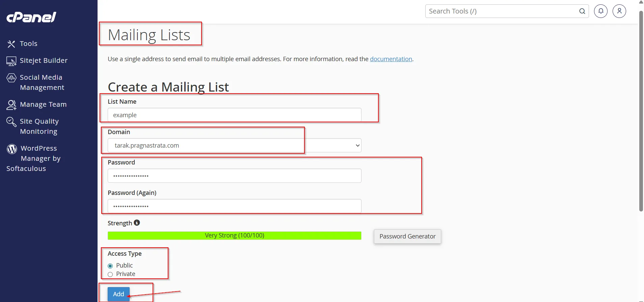Click the Strength info icon
Image resolution: width=644 pixels, height=302 pixels.
[137, 223]
